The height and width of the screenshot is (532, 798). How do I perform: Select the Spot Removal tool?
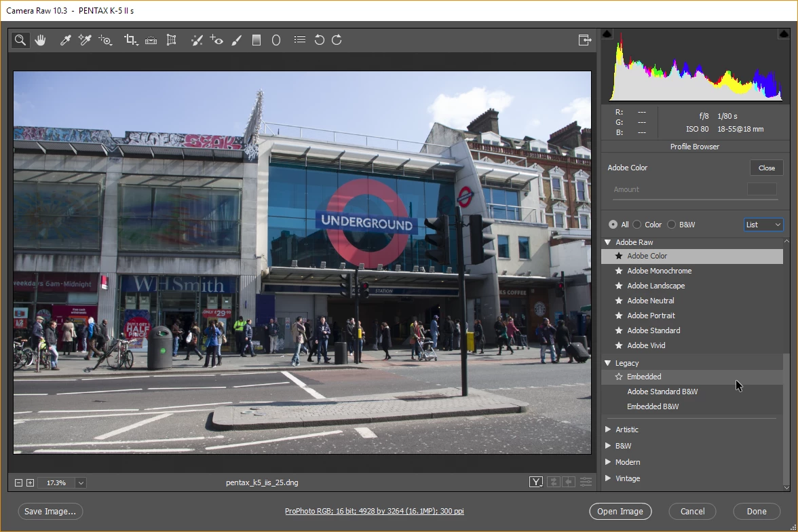[197, 40]
